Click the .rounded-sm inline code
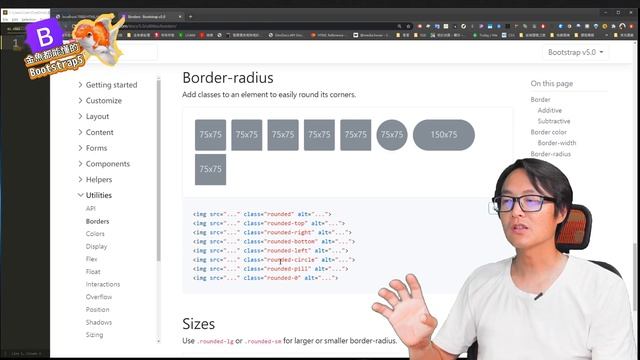This screenshot has height=360, width=640. [x=263, y=341]
